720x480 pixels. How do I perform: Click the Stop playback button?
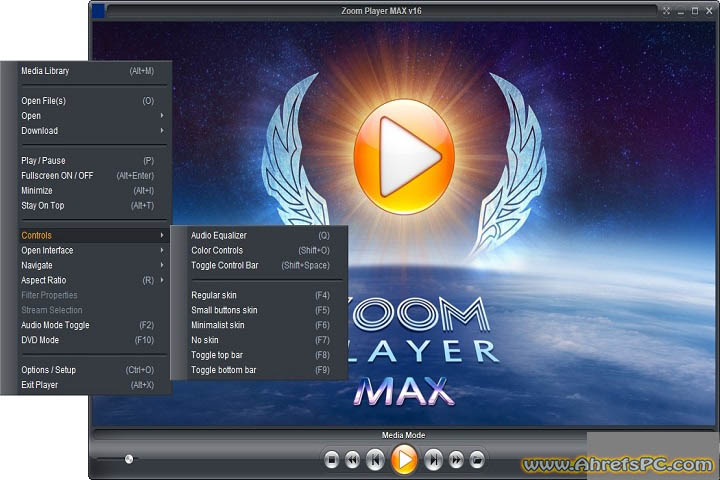(331, 459)
